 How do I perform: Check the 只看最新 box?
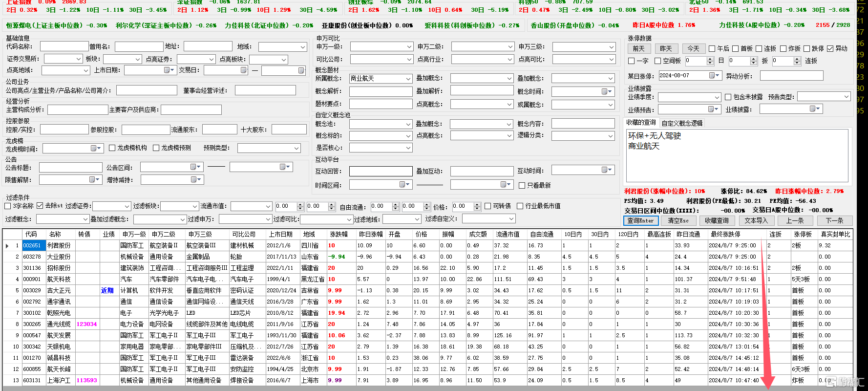pyautogui.click(x=522, y=185)
